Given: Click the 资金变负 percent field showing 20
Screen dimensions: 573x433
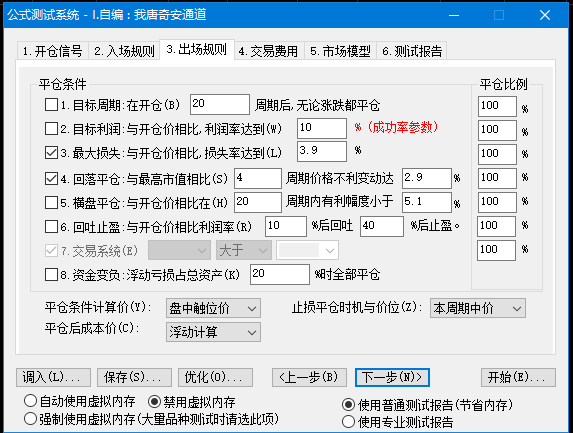Looking at the screenshot, I should (x=280, y=274).
